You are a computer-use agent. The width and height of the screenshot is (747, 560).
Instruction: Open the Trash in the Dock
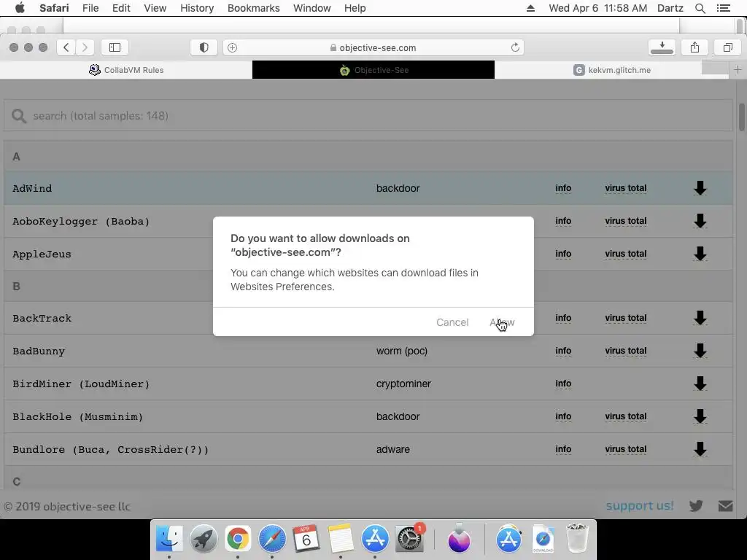(x=577, y=539)
